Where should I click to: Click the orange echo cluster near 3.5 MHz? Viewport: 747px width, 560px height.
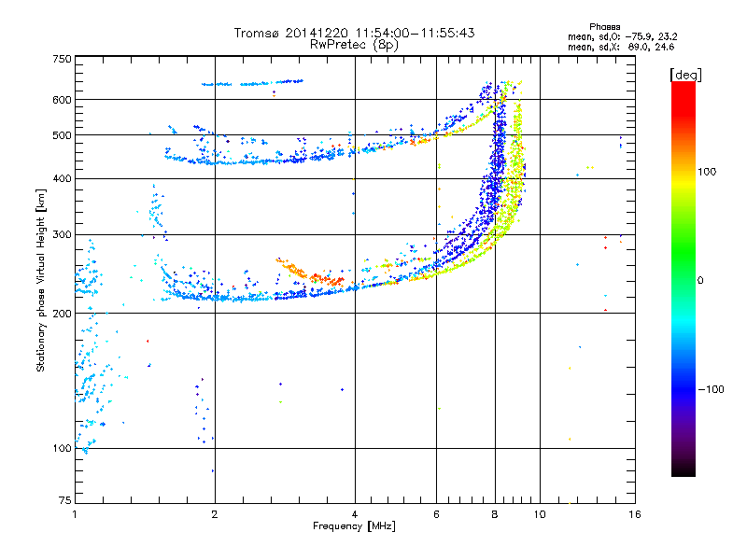312,274
